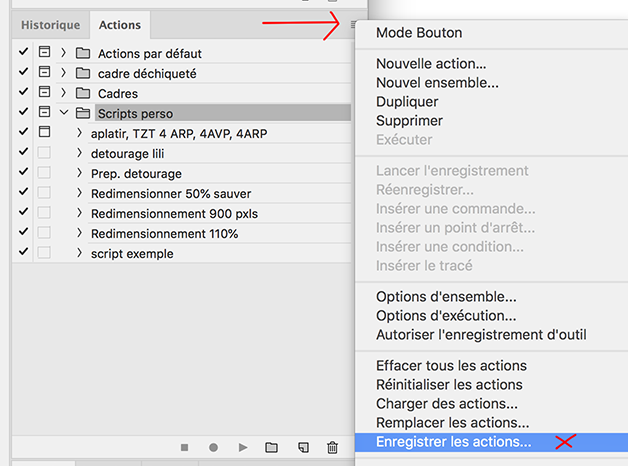Uncheck the Actions par défaut checkmark
The image size is (628, 466).
[23, 51]
